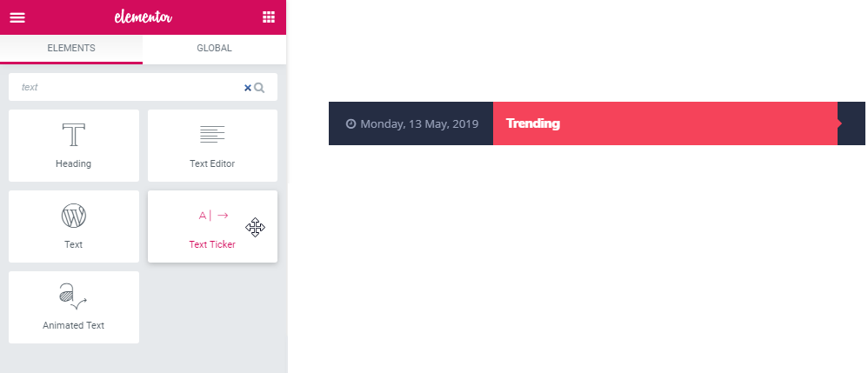
Task: Click the Monday, 13 May, 2019 date
Action: (419, 124)
